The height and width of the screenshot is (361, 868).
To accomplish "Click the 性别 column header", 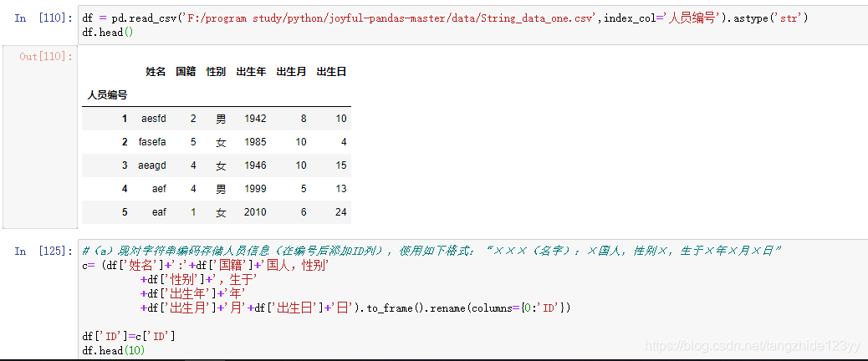I will click(216, 72).
